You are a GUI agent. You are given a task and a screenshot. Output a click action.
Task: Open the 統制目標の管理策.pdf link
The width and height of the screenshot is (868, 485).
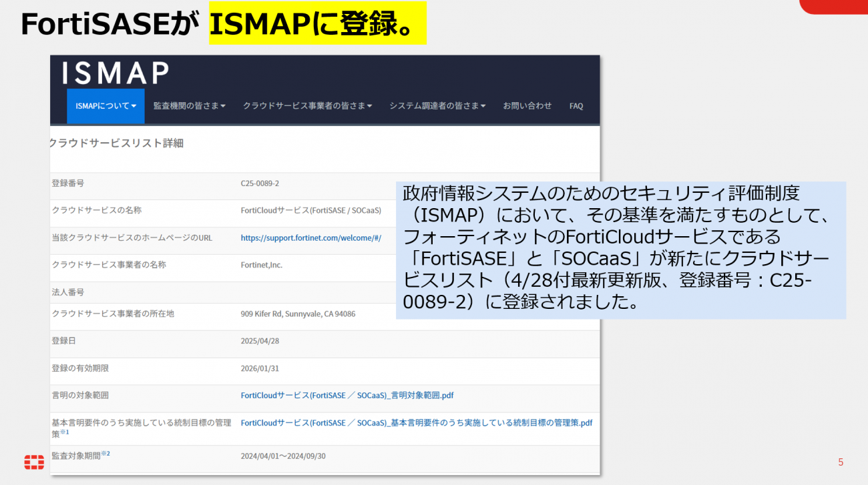pyautogui.click(x=416, y=423)
